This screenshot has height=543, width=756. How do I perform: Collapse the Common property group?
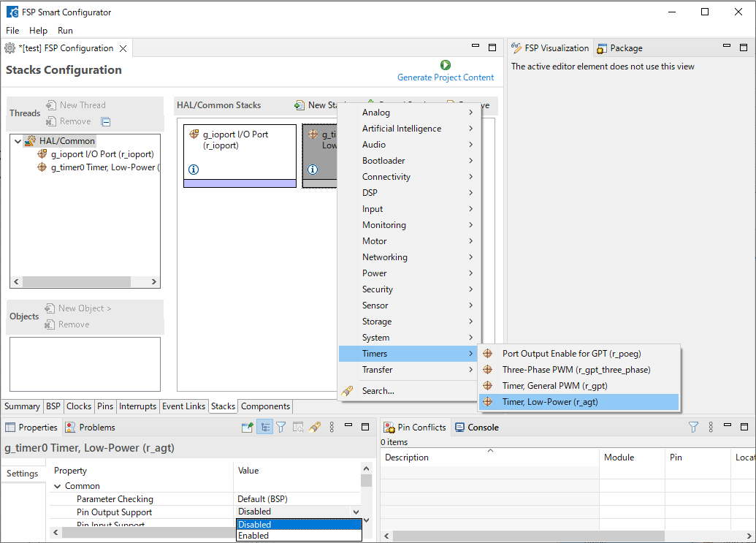pyautogui.click(x=58, y=486)
